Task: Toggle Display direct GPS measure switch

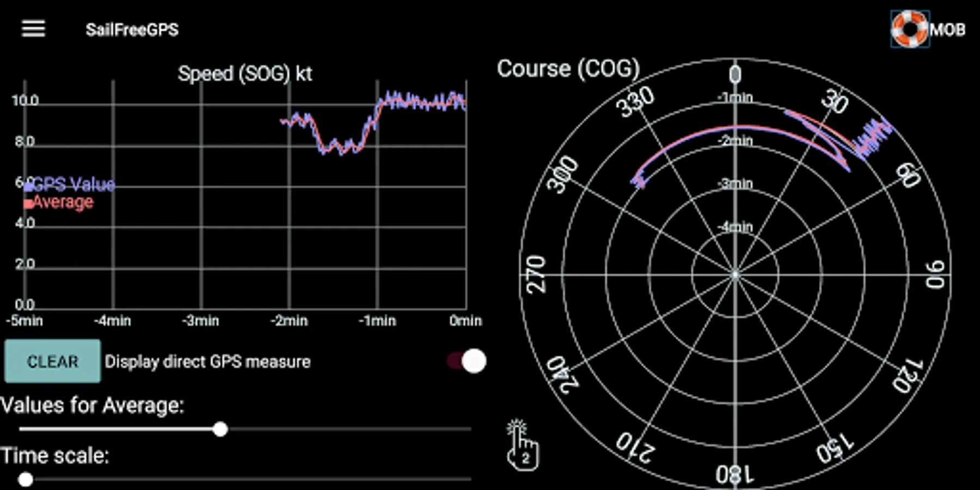Action: (467, 361)
